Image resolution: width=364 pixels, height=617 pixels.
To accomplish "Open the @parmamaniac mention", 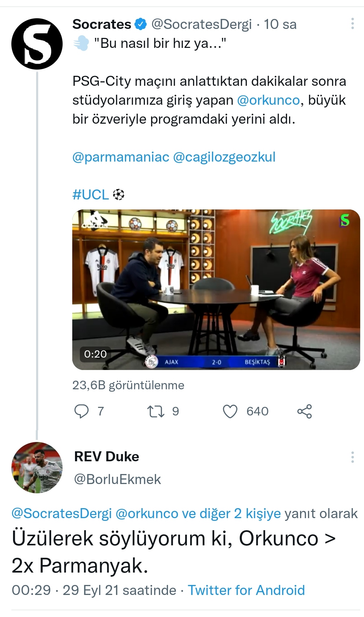I will [121, 157].
